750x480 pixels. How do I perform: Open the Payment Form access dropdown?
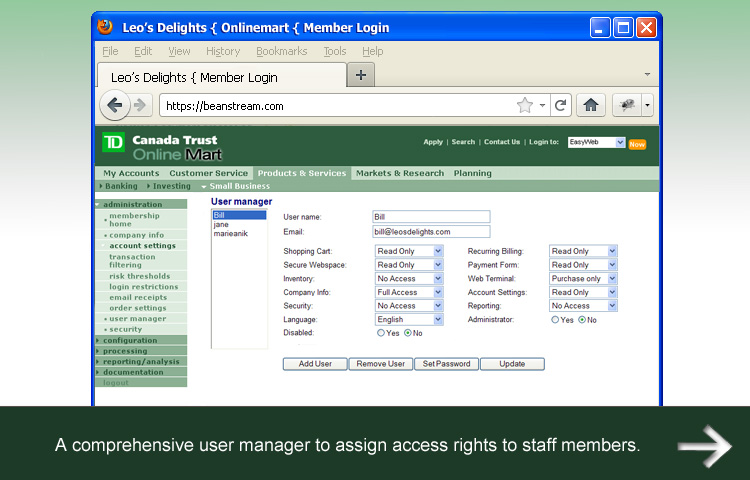[583, 265]
